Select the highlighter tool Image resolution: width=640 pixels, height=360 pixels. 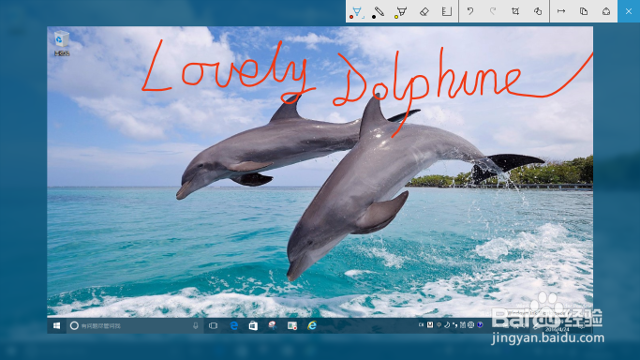(x=402, y=11)
